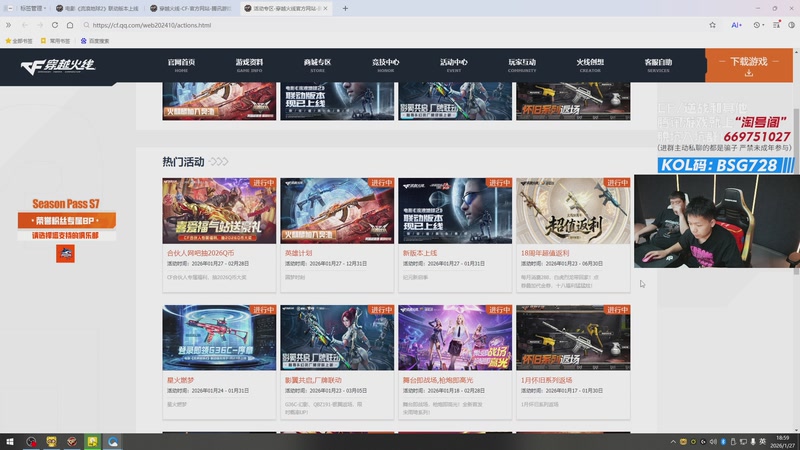
Task: Open the 全部书签 bookmarks folder
Action: (x=18, y=41)
